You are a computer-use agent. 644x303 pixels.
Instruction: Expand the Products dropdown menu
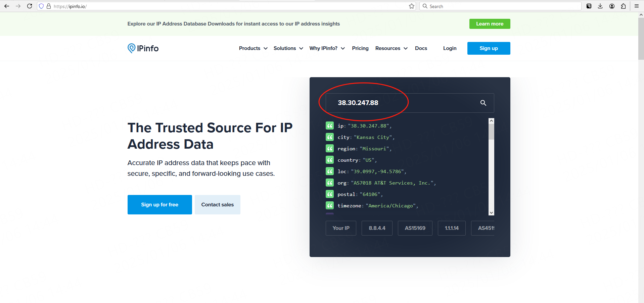coord(253,48)
